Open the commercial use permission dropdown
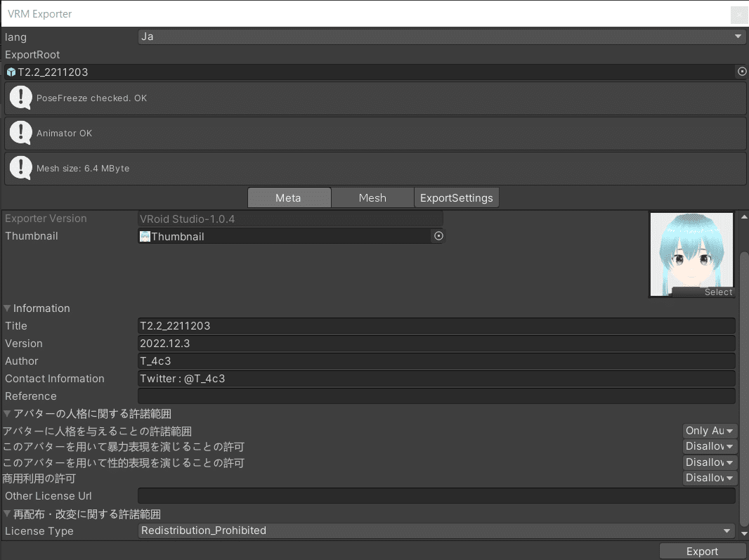The image size is (749, 560). click(710, 478)
